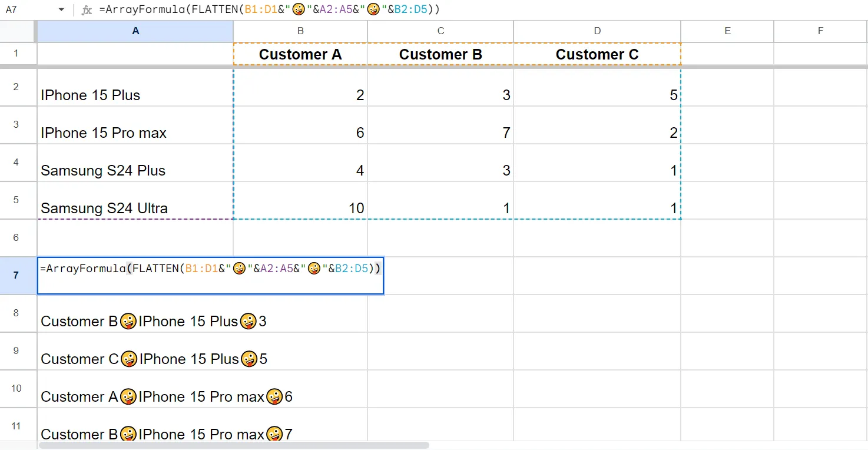Select row 7 header
The height and width of the screenshot is (450, 868).
pos(16,276)
